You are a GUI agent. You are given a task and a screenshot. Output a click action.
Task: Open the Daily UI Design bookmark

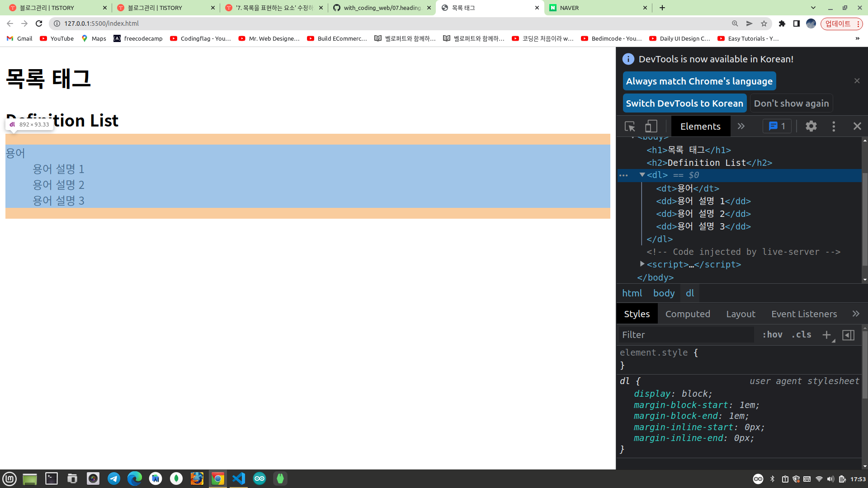(x=679, y=38)
